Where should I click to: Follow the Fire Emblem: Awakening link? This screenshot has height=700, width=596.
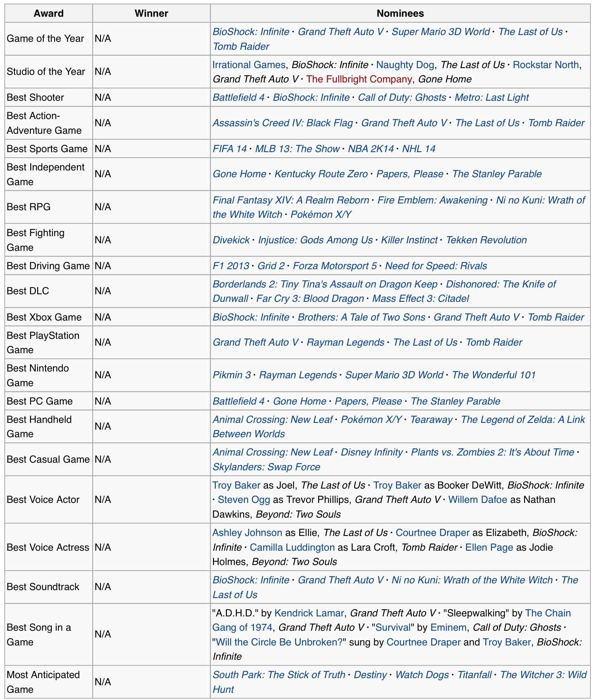pyautogui.click(x=432, y=200)
